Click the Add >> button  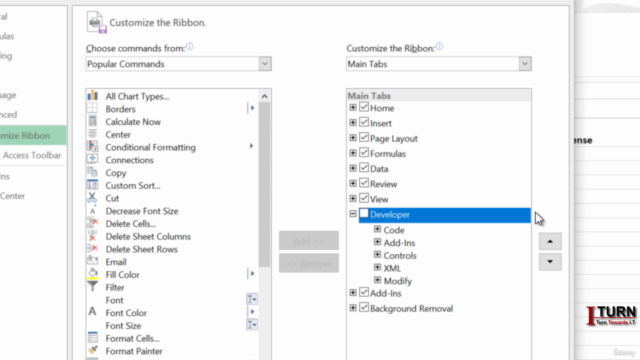[309, 241]
